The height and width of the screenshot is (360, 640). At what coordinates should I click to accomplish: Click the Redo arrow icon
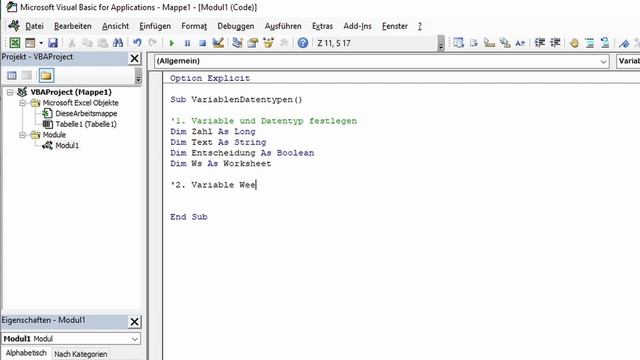pos(152,42)
